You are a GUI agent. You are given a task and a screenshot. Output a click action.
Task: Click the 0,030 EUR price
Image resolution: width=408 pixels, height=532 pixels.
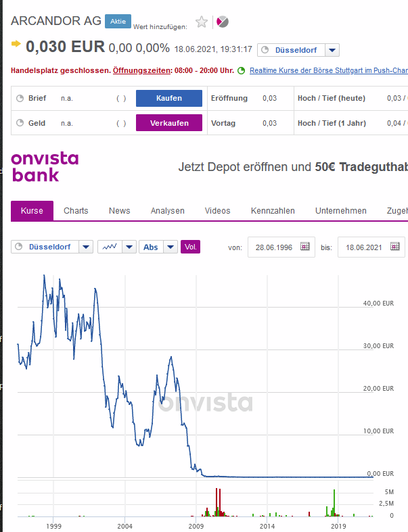[65, 47]
